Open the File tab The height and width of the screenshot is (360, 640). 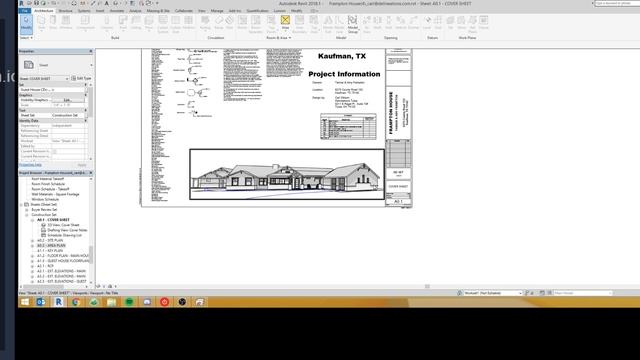[25, 11]
